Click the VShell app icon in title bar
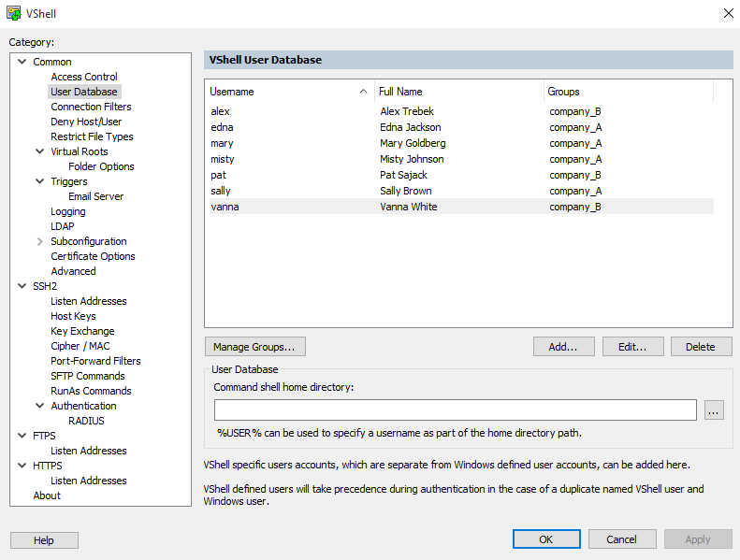 [14, 13]
